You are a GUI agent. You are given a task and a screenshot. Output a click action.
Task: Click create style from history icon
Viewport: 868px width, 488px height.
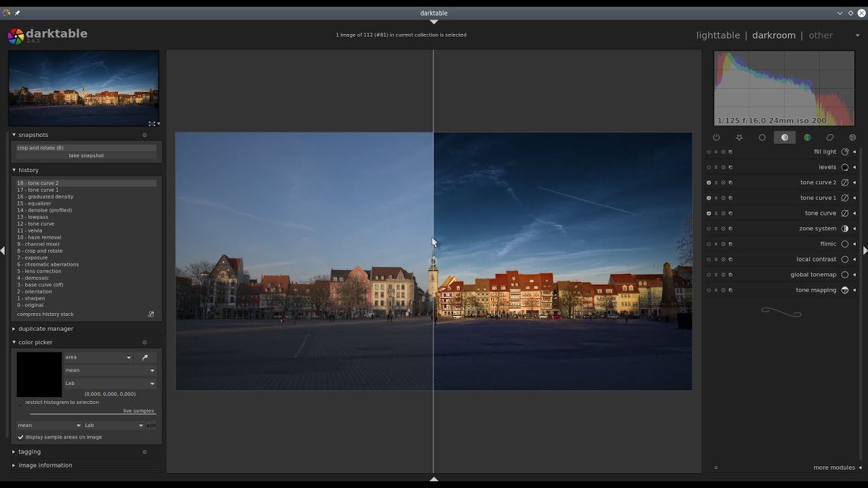click(x=151, y=314)
